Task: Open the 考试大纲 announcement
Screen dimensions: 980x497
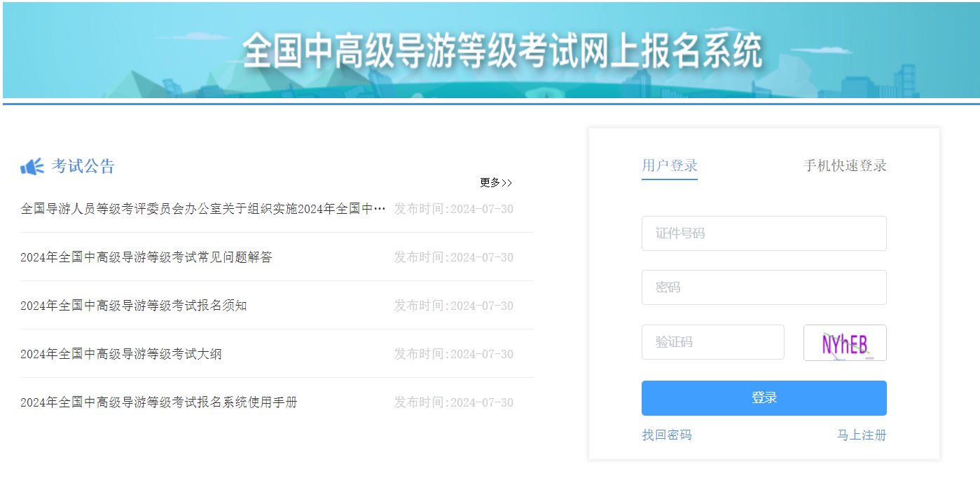Action: (121, 354)
